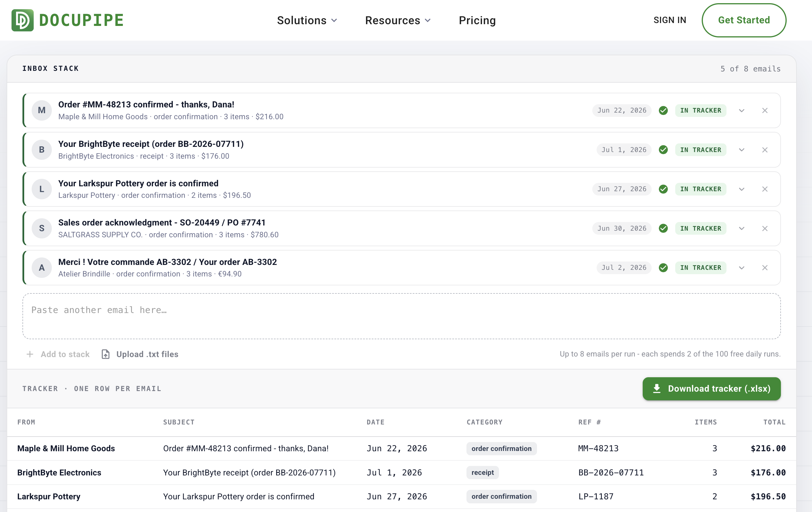The height and width of the screenshot is (512, 812).
Task: Click green checkmark on Maple & Mill row
Action: click(663, 111)
